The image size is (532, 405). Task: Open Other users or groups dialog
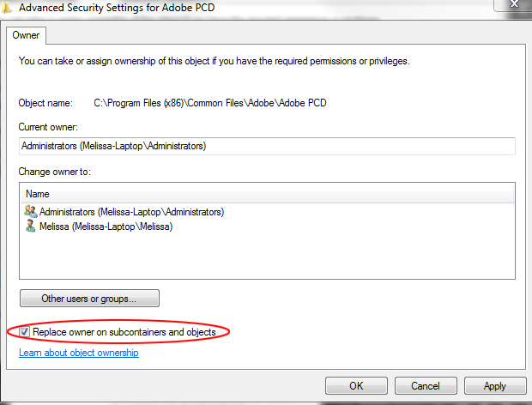coord(89,299)
